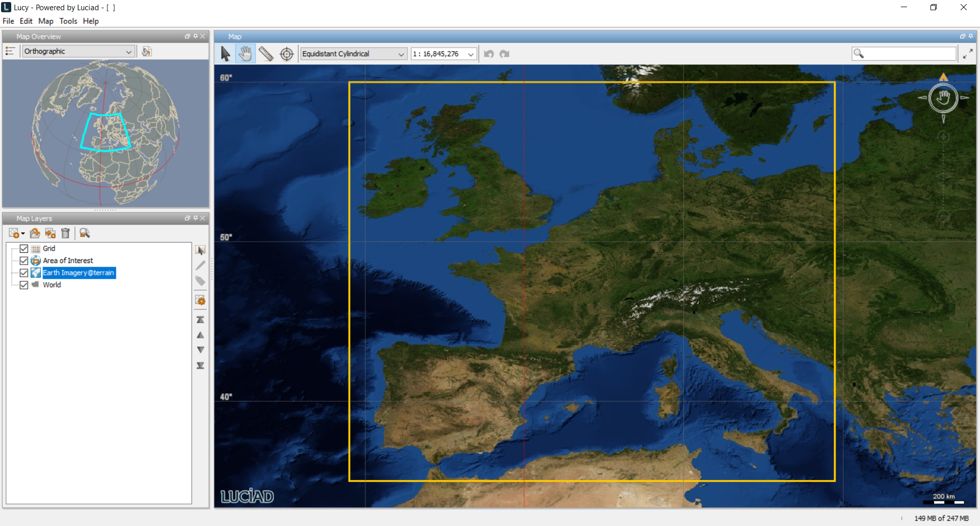Click the third Map Layers toolbar icon
The image size is (980, 526).
[50, 233]
